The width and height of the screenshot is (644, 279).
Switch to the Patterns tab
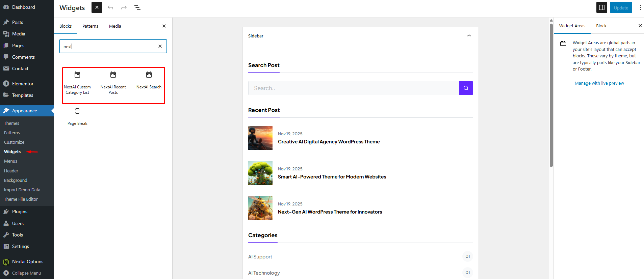point(90,26)
